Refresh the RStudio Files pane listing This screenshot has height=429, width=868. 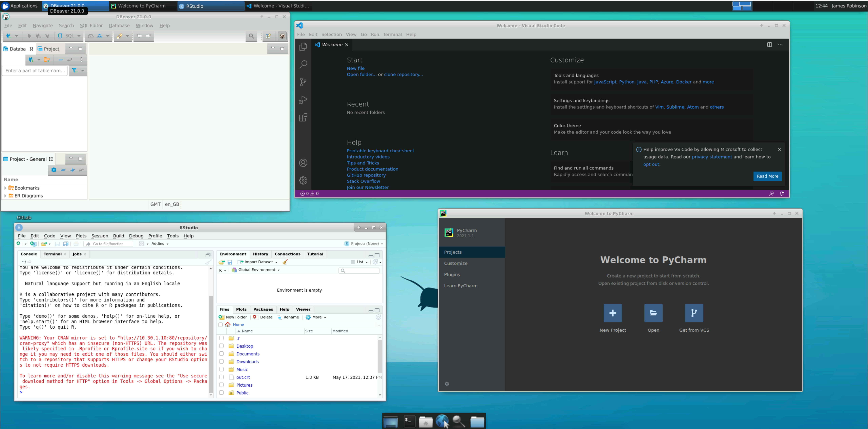tap(378, 317)
